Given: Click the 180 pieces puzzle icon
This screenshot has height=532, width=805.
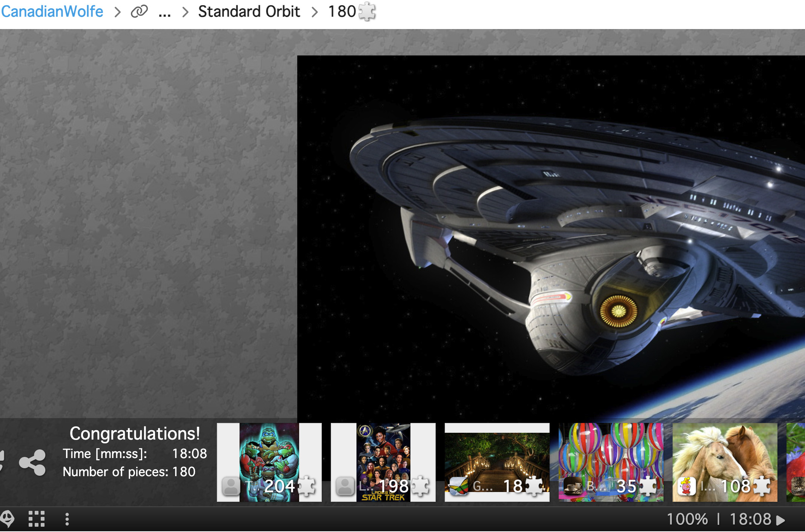Looking at the screenshot, I should [x=367, y=12].
